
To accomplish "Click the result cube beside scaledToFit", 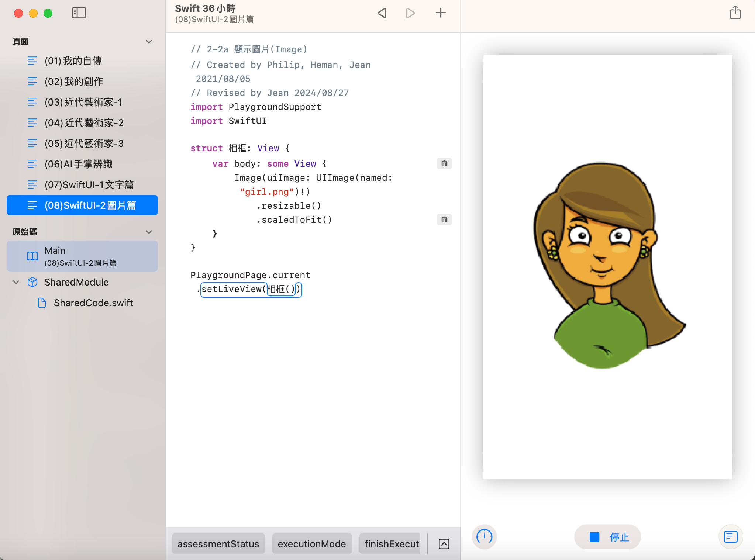I will click(x=444, y=219).
